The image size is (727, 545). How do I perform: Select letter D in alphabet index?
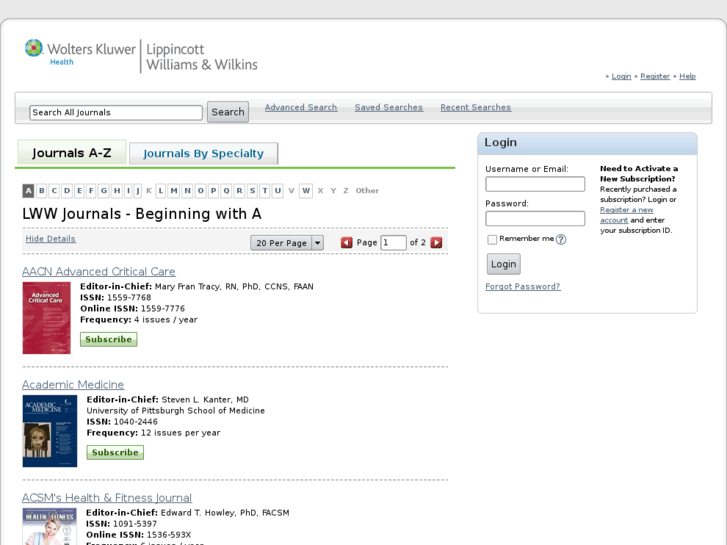pyautogui.click(x=67, y=191)
